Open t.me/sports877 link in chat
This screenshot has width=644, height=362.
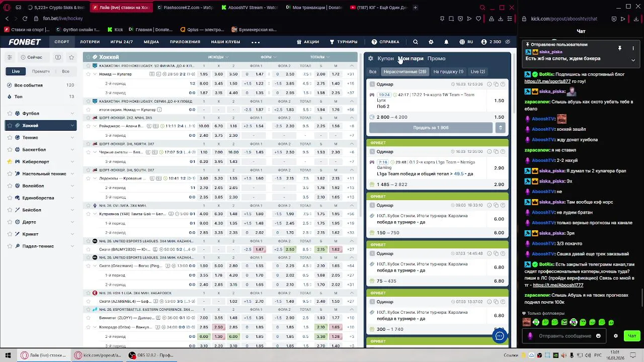click(x=547, y=81)
